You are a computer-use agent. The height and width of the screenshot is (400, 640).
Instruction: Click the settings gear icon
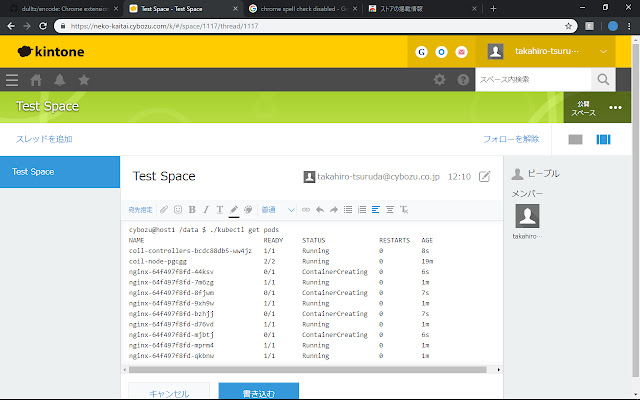tap(439, 80)
